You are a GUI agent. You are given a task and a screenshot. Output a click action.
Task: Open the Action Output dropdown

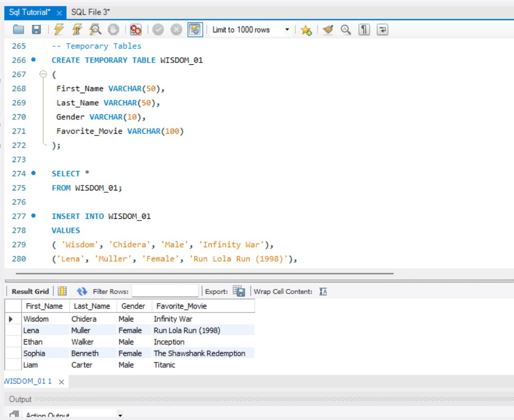click(120, 415)
